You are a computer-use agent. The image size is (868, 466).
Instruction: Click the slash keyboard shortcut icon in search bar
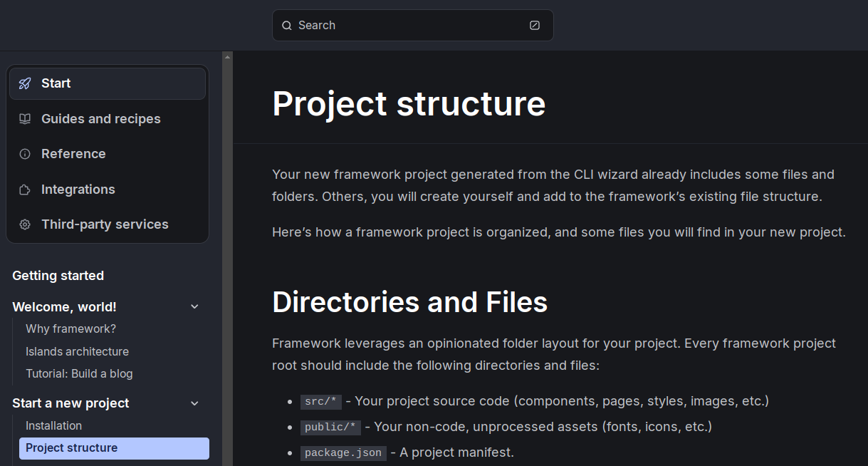[x=534, y=25]
